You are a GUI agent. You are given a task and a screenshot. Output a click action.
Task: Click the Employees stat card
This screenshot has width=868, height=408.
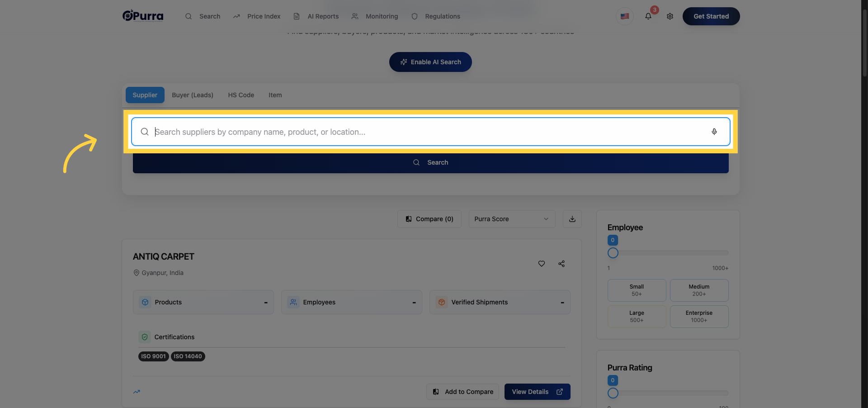coord(352,302)
